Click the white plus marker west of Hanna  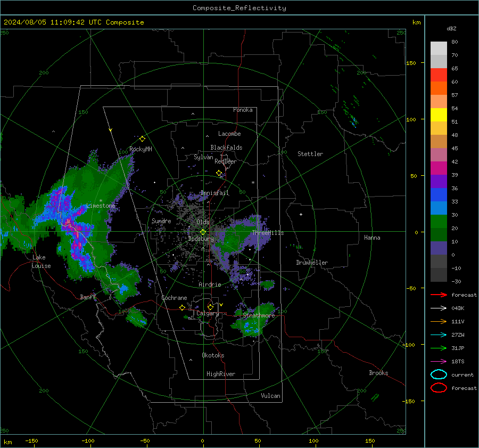coord(301,214)
